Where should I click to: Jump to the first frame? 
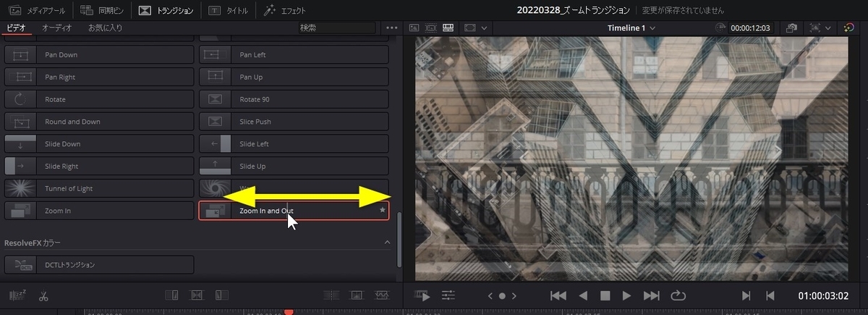point(558,295)
